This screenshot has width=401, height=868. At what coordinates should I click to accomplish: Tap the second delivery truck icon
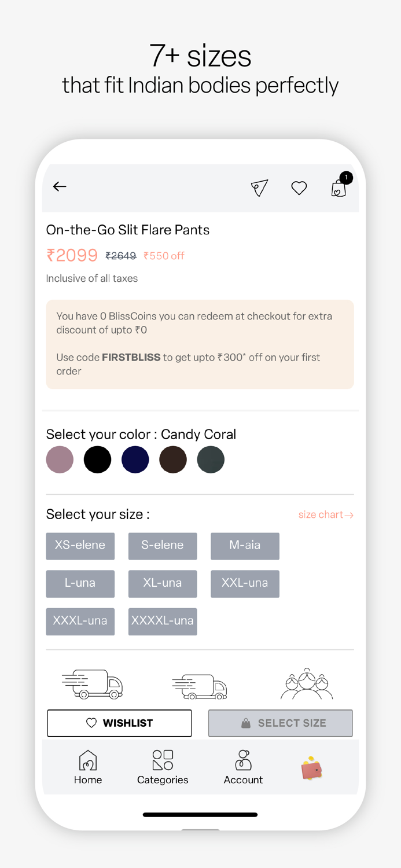click(x=200, y=686)
